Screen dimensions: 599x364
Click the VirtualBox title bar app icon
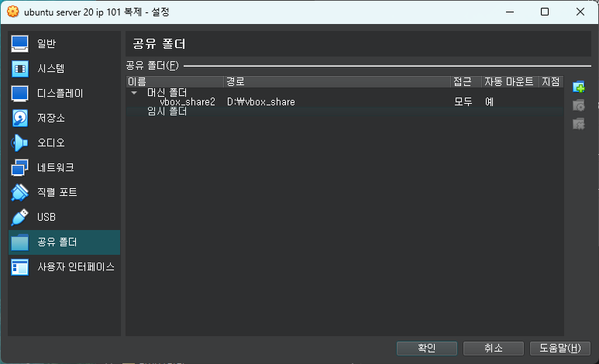coord(13,12)
